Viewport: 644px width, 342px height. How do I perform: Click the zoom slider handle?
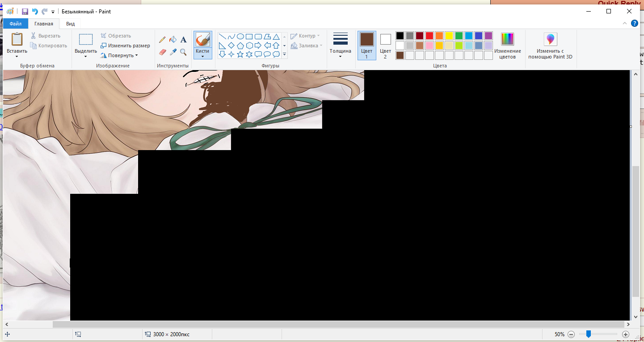point(589,334)
